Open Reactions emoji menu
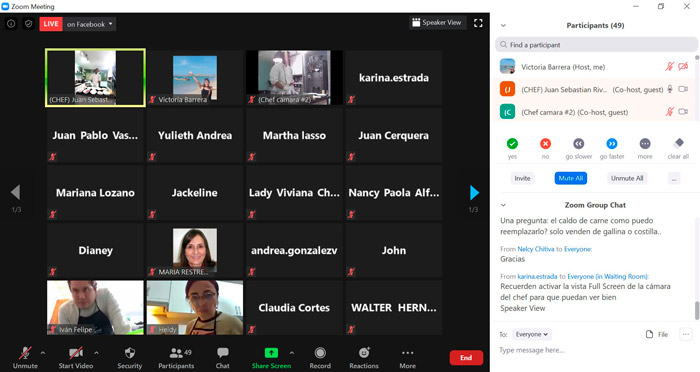Image resolution: width=700 pixels, height=372 pixels. click(x=364, y=353)
